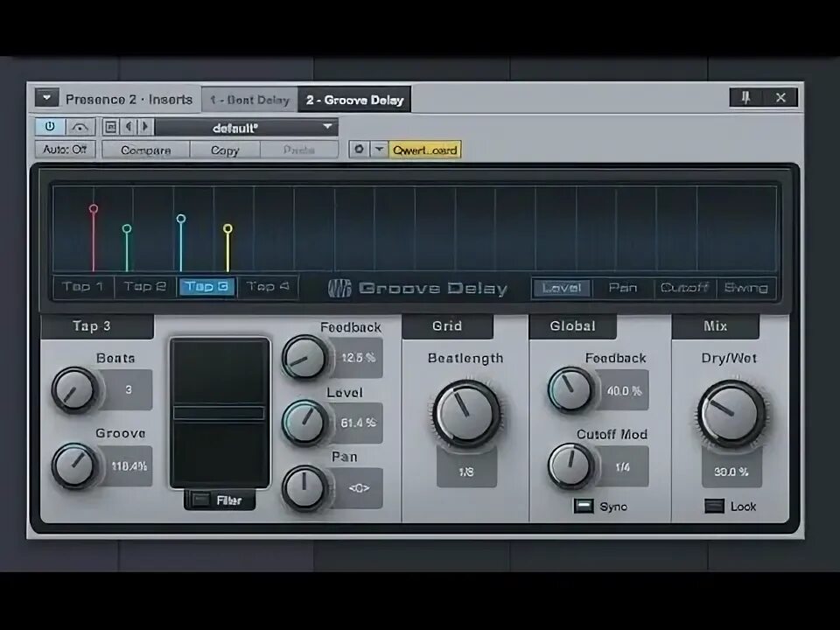840x630 pixels.
Task: Click the Compare button
Action: [146, 150]
